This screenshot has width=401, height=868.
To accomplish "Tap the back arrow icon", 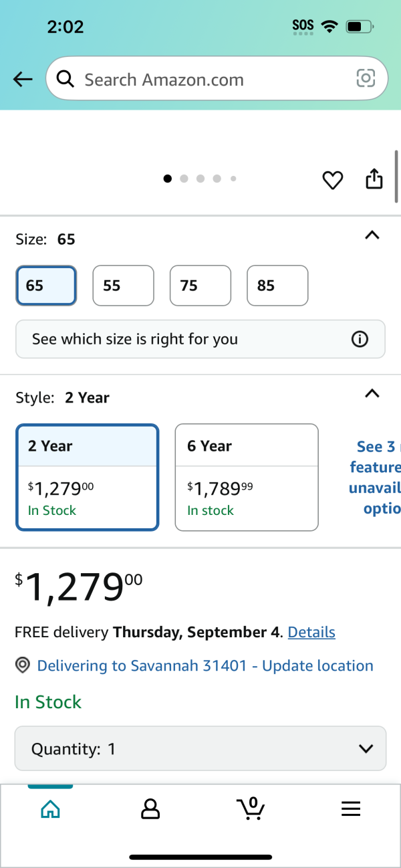I will 23,80.
